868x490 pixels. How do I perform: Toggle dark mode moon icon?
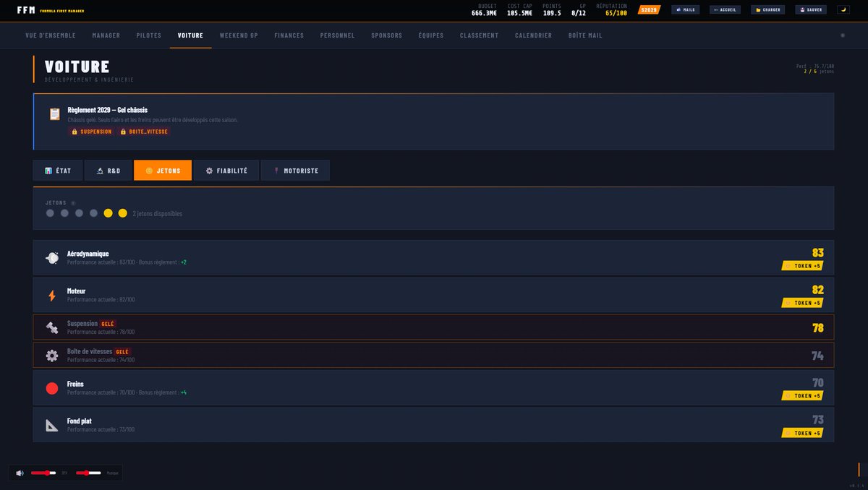click(x=843, y=10)
